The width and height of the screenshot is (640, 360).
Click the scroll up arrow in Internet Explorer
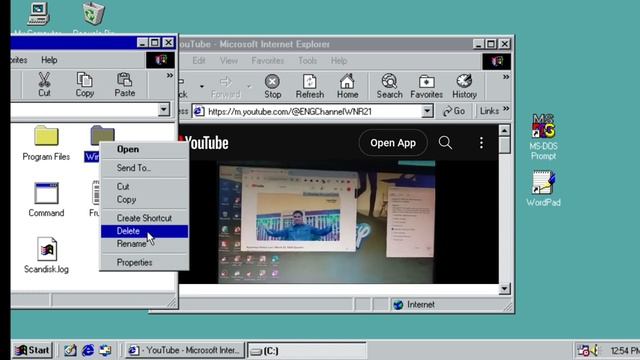[504, 131]
